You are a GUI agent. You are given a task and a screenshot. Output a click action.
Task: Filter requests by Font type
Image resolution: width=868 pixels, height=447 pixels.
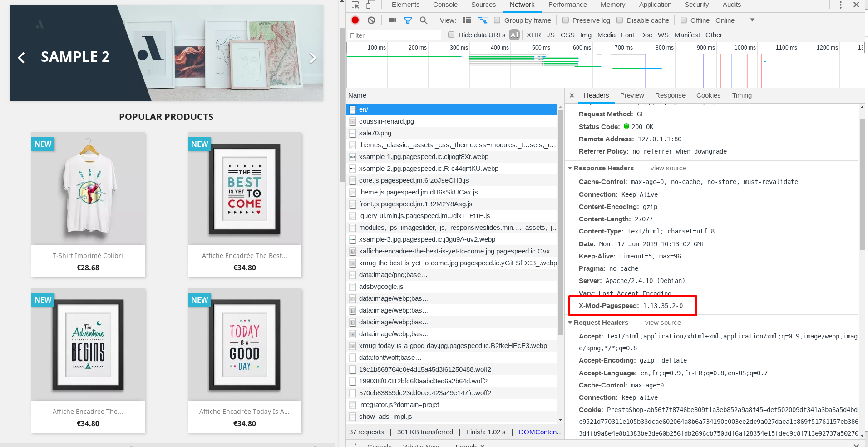pyautogui.click(x=627, y=35)
